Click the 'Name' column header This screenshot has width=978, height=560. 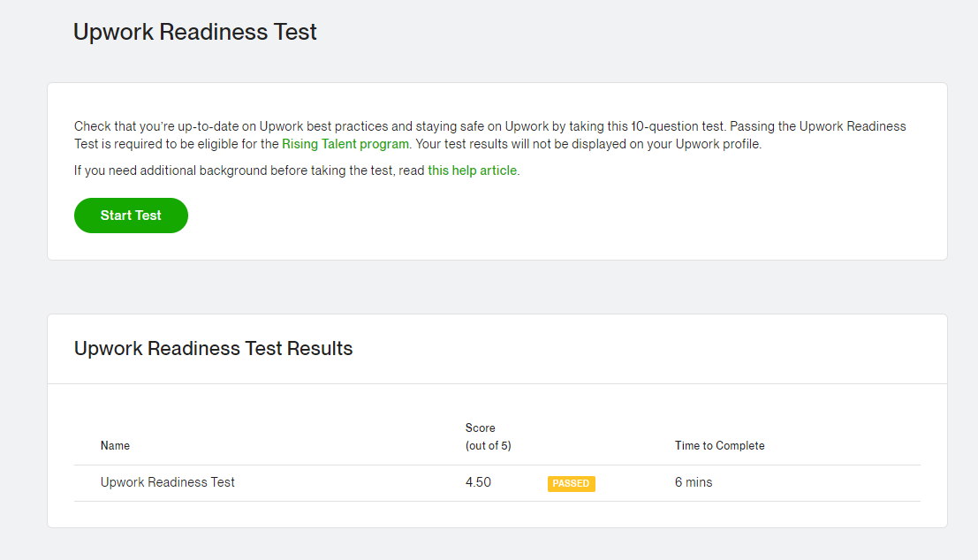coord(116,446)
